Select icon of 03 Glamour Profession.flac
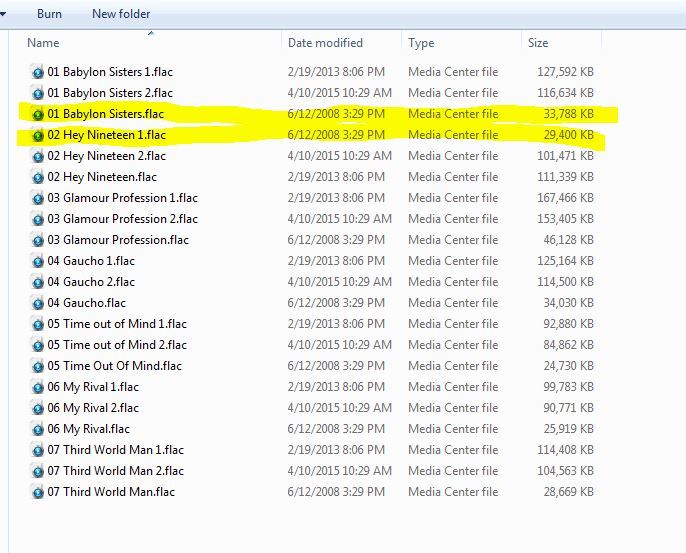The width and height of the screenshot is (686, 553). pyautogui.click(x=38, y=240)
